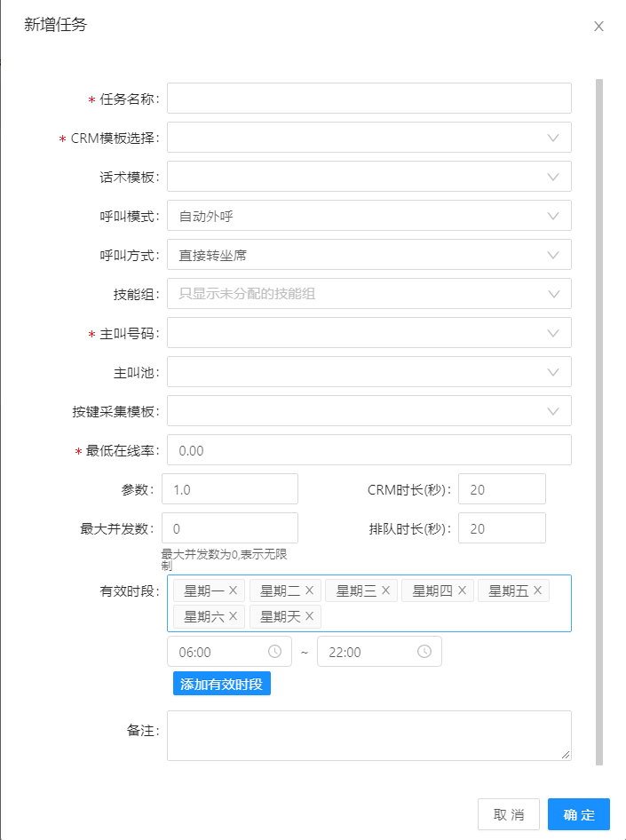
Task: Focus the 任务名称 input field
Action: pos(368,99)
